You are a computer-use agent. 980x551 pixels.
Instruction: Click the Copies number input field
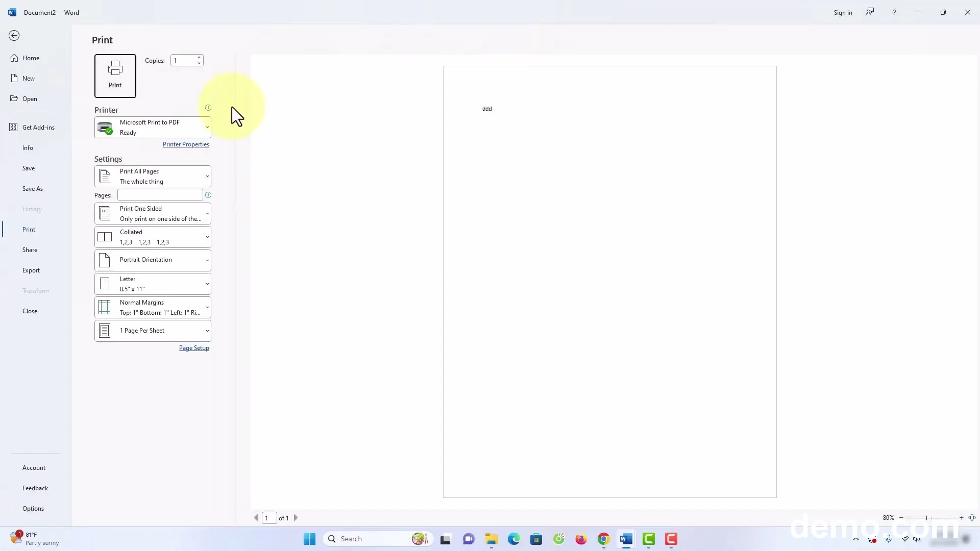pyautogui.click(x=183, y=60)
